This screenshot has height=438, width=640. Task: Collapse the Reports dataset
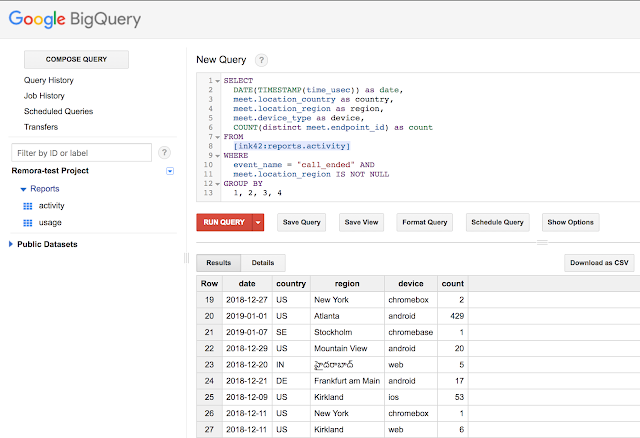[x=23, y=188]
